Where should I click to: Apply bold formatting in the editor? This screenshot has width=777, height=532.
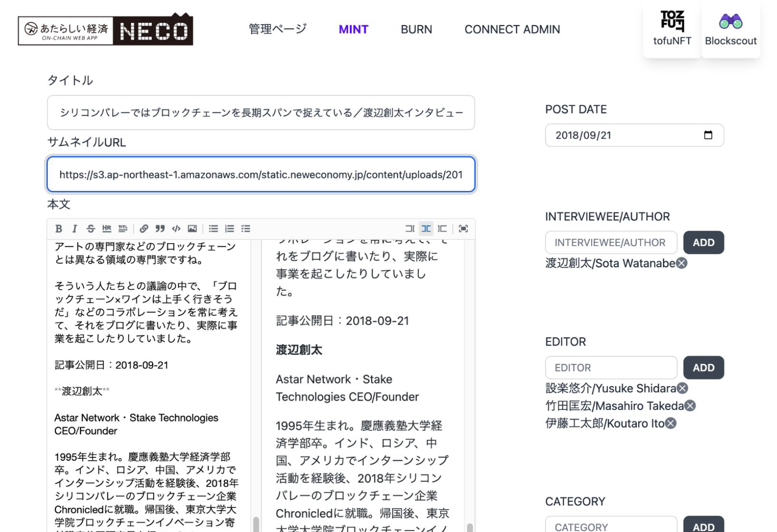pyautogui.click(x=58, y=228)
